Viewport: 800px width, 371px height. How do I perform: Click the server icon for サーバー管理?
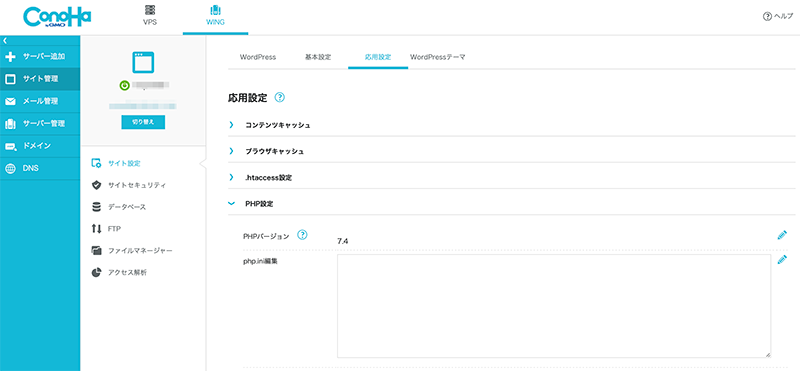(x=10, y=124)
